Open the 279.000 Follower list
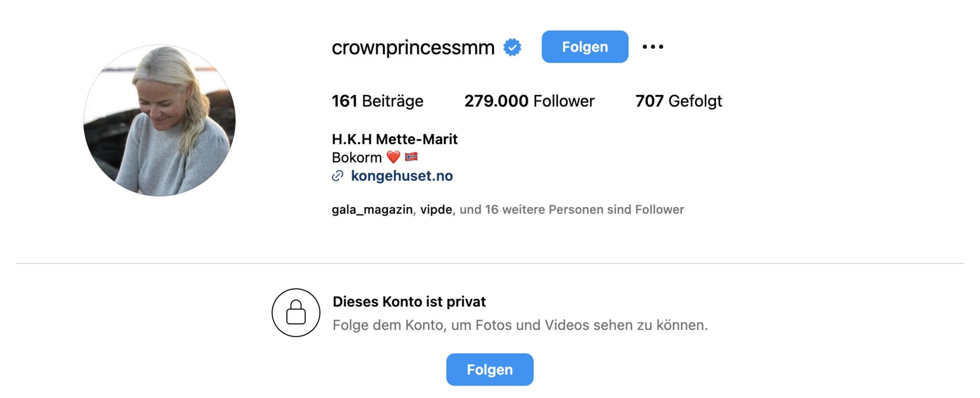This screenshot has height=398, width=980. click(529, 101)
